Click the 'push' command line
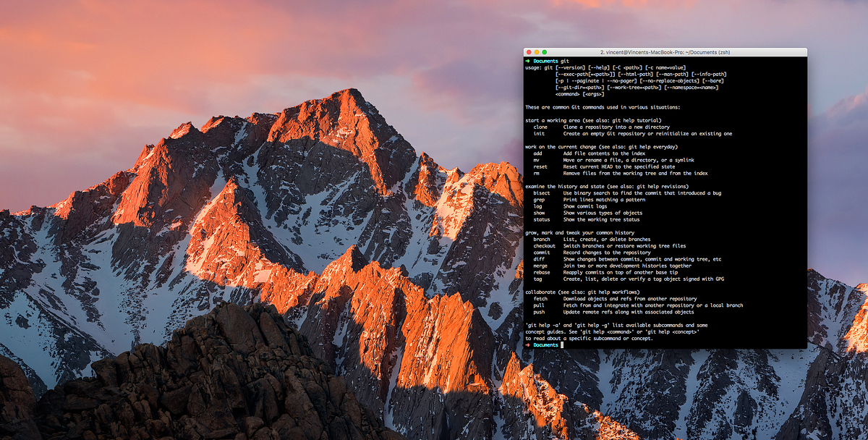 pyautogui.click(x=539, y=312)
